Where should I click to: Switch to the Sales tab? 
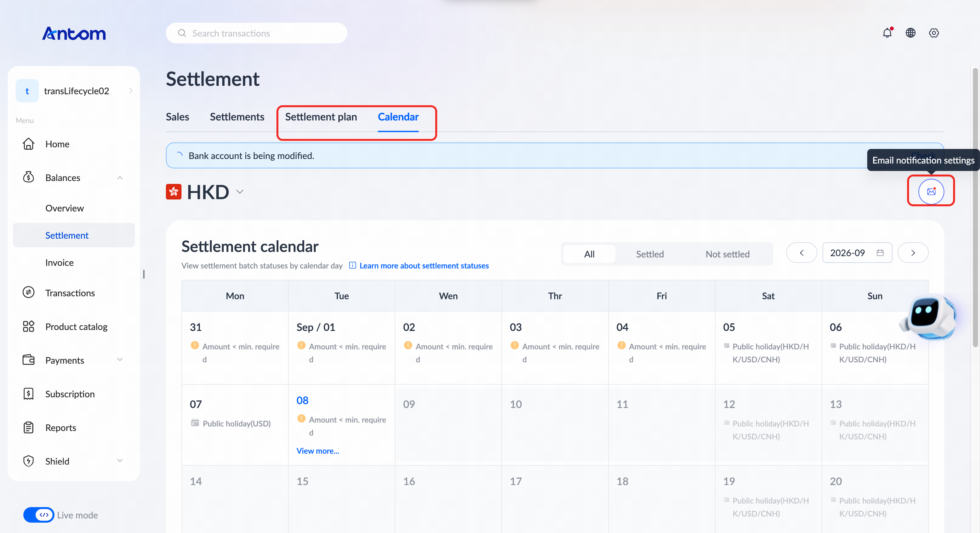click(x=177, y=117)
